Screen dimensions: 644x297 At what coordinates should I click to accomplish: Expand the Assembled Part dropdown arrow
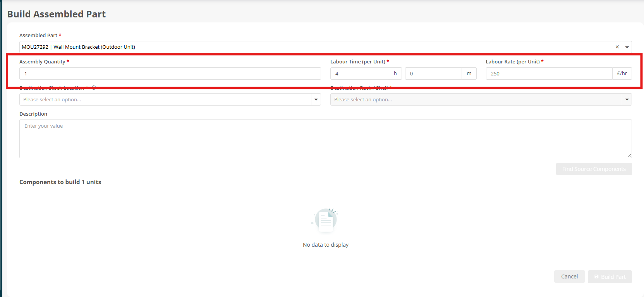[x=627, y=47]
